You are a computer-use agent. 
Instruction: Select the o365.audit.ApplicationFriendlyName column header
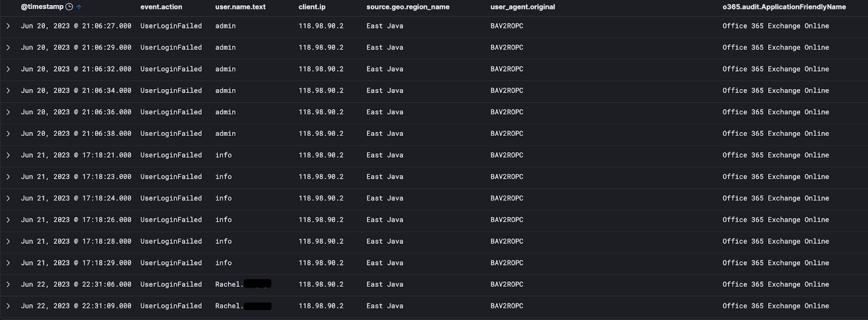coord(783,7)
